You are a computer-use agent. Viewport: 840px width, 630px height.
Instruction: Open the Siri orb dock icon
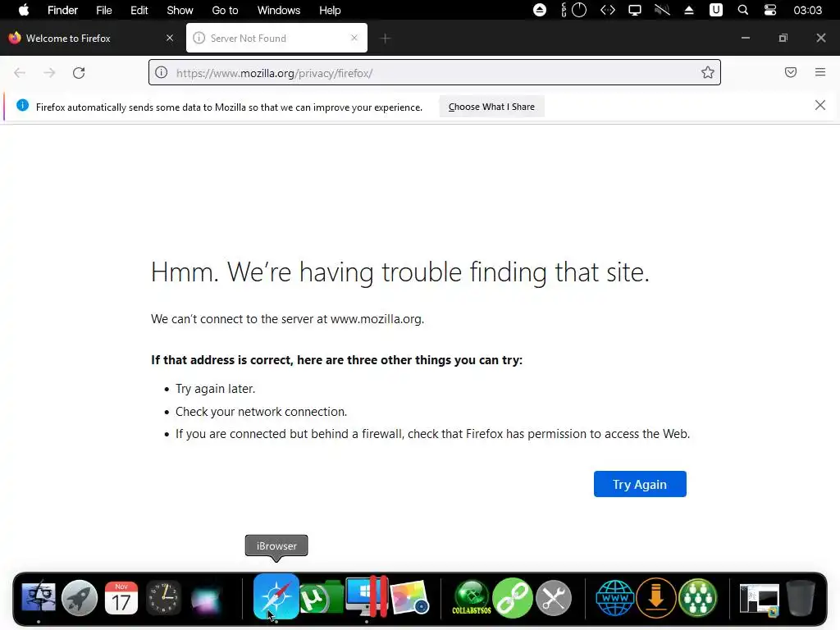(x=206, y=598)
